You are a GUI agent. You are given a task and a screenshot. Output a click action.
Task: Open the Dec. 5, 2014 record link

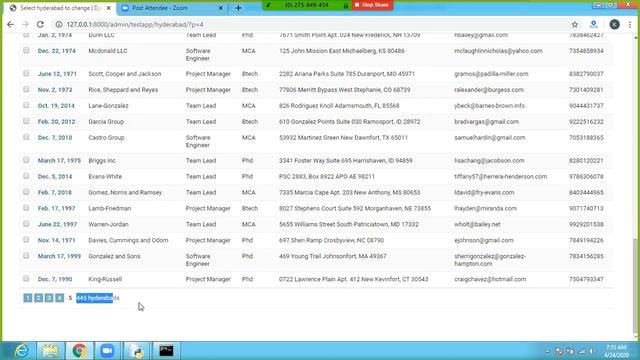pos(55,177)
